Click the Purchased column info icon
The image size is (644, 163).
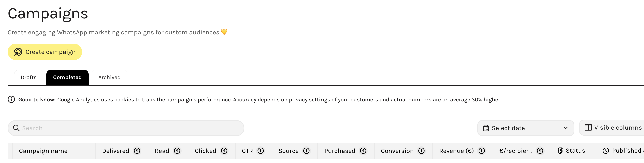[363, 151]
